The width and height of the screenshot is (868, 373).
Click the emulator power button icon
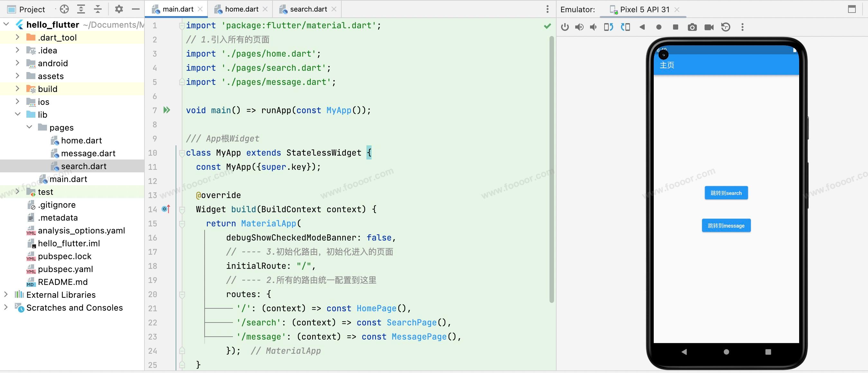tap(565, 27)
